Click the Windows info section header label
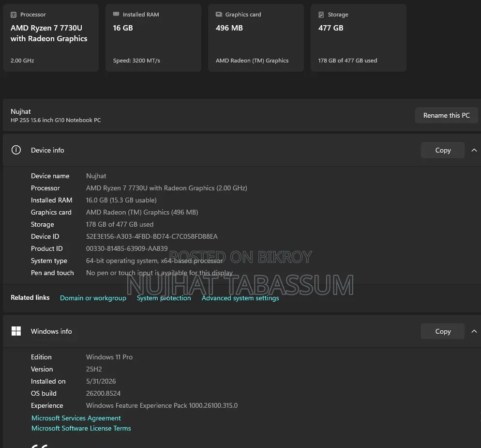This screenshot has height=448, width=481. (51, 331)
